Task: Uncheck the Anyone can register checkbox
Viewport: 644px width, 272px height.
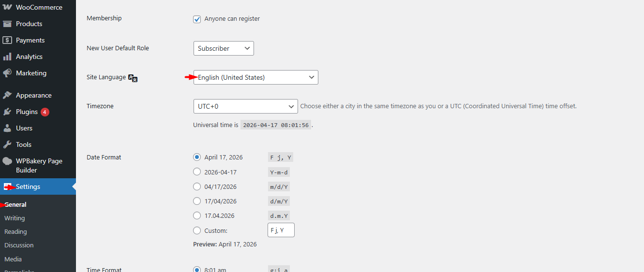Action: point(197,19)
